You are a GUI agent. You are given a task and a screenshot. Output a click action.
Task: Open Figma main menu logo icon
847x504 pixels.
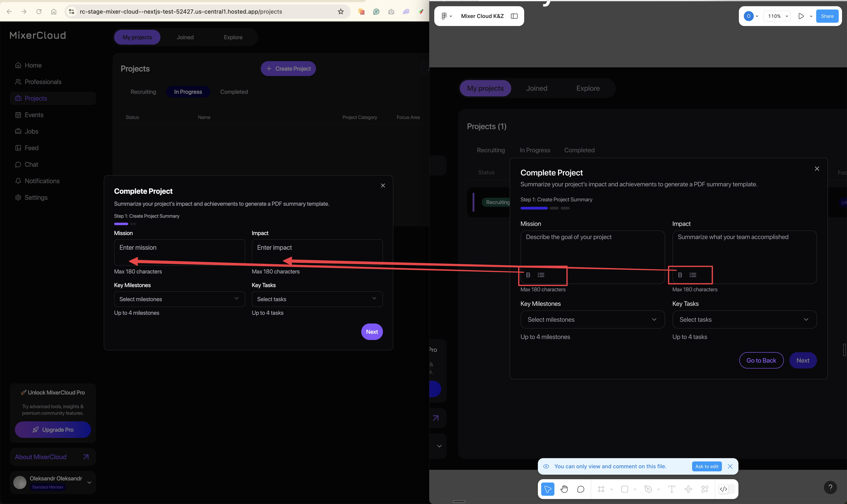coord(444,16)
